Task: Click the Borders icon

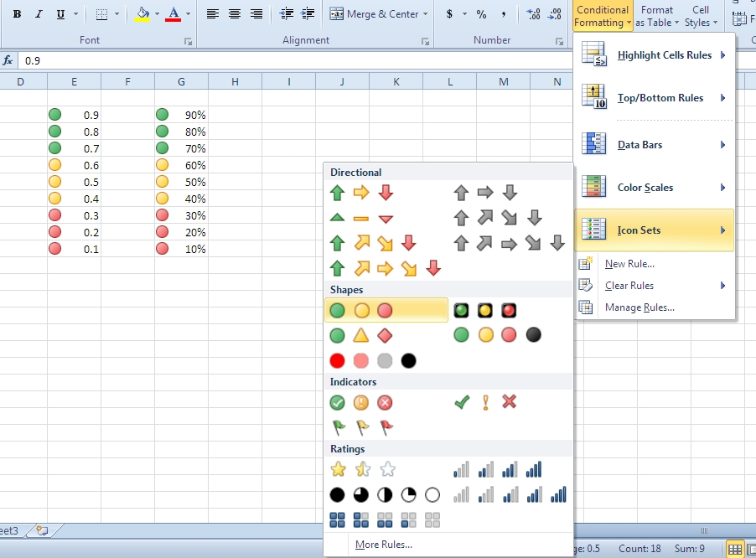Action: pyautogui.click(x=101, y=14)
